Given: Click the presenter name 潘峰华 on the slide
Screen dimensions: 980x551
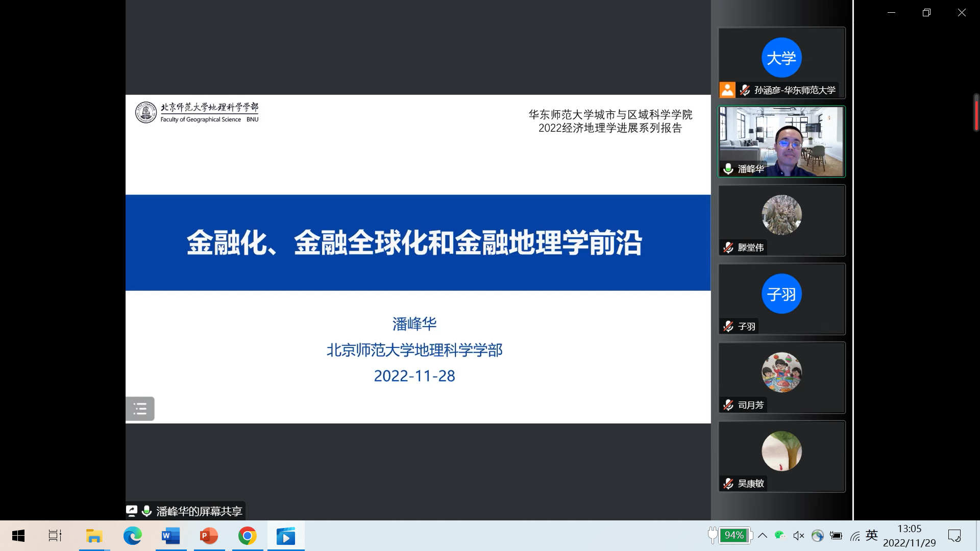Looking at the screenshot, I should (414, 323).
